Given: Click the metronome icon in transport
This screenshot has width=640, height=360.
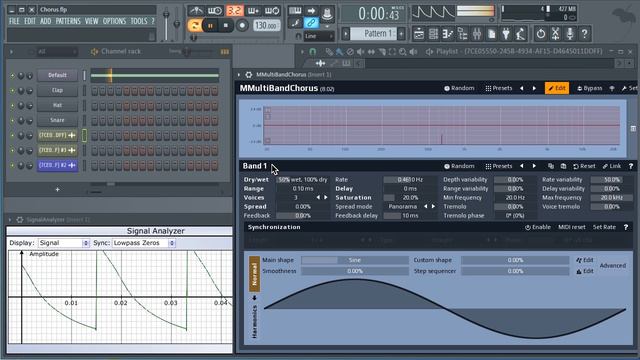Looking at the screenshot, I should 196,11.
